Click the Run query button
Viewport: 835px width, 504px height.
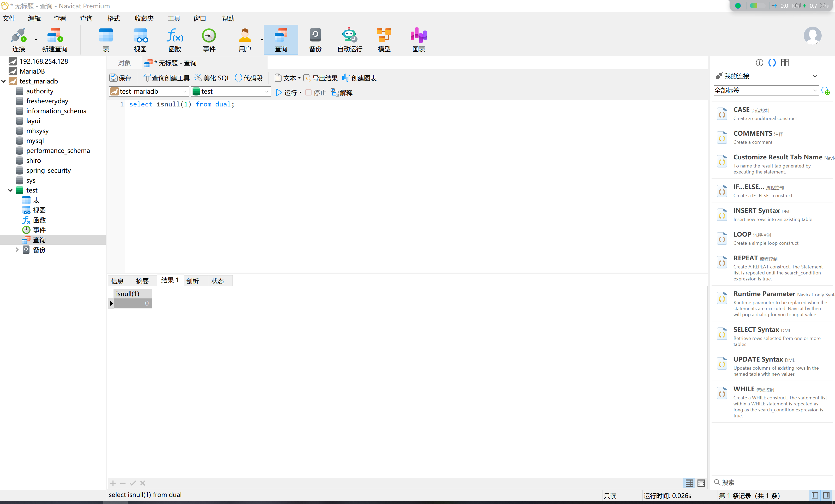(x=286, y=92)
